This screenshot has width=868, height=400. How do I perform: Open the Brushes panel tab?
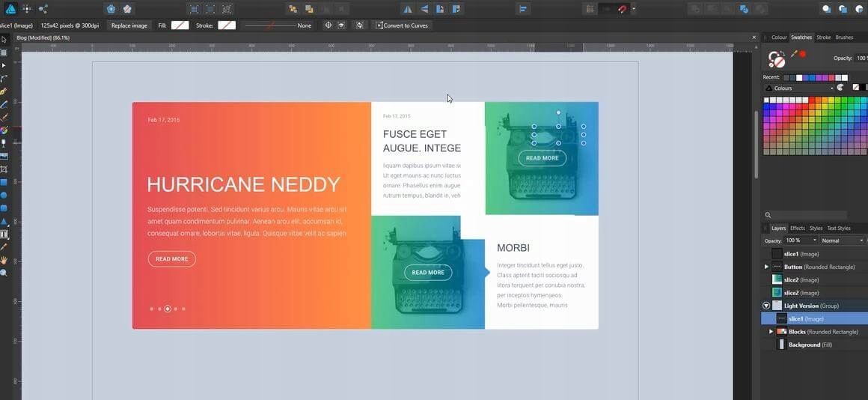tap(844, 37)
